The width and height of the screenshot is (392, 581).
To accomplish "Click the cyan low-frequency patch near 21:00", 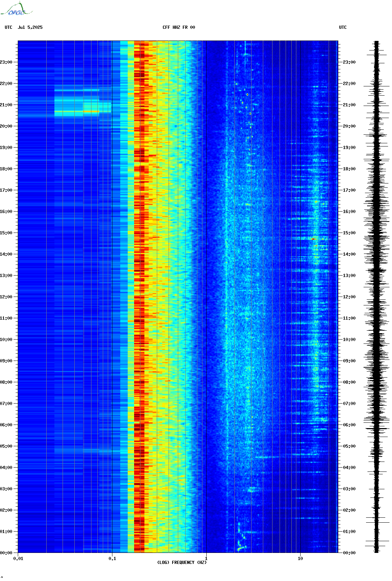I will [83, 106].
